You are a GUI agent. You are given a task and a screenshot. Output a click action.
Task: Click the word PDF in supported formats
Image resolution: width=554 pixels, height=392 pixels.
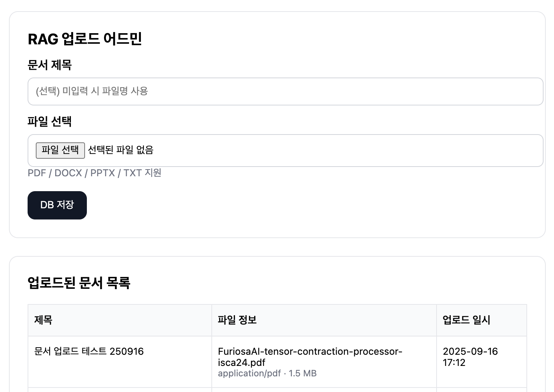(37, 173)
